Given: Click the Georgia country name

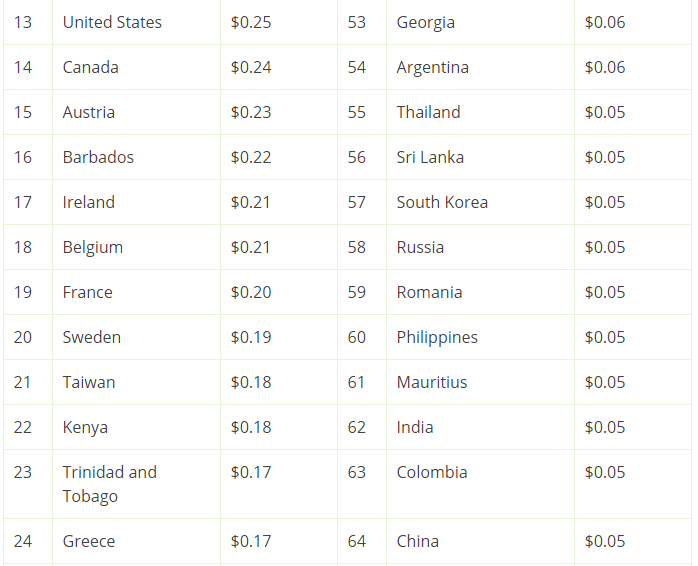Looking at the screenshot, I should pos(426,22).
